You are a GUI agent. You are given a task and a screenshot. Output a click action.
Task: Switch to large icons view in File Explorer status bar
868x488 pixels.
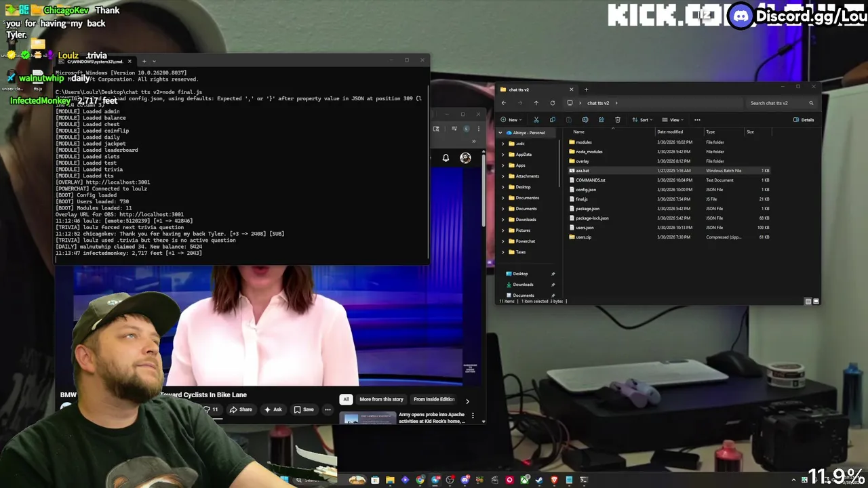click(816, 301)
